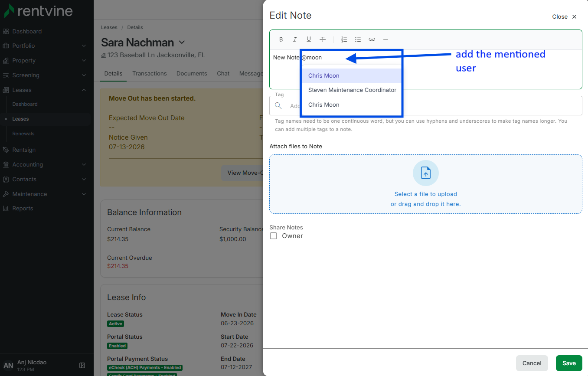Click Select a file to upload link

pos(426,194)
